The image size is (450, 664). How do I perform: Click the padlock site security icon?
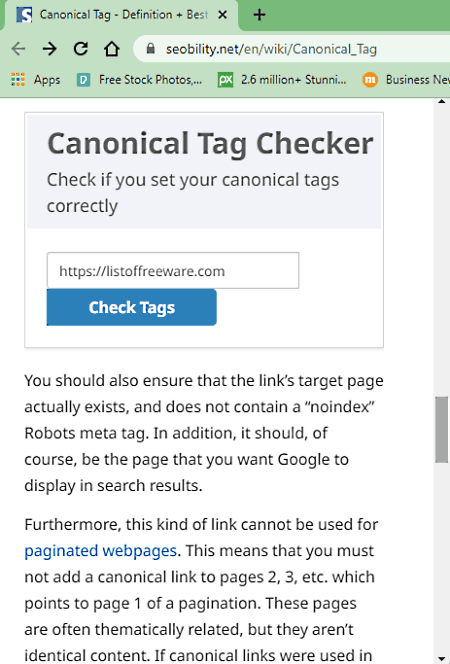tap(150, 49)
